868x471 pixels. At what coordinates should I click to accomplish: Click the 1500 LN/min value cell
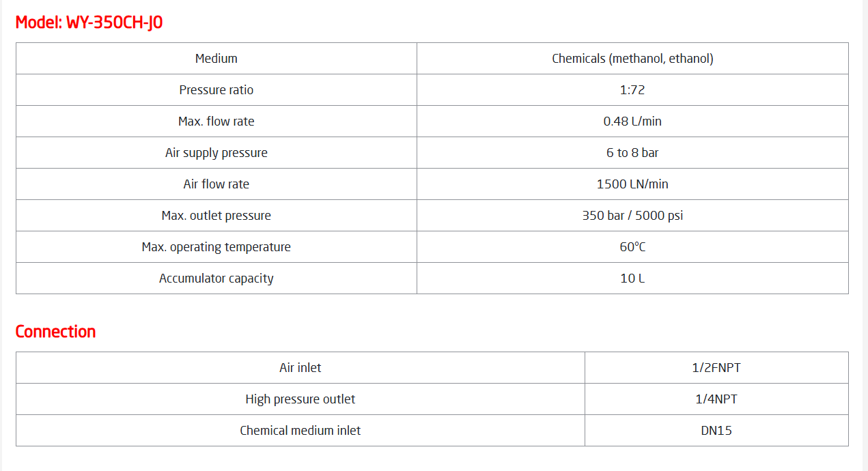click(632, 184)
